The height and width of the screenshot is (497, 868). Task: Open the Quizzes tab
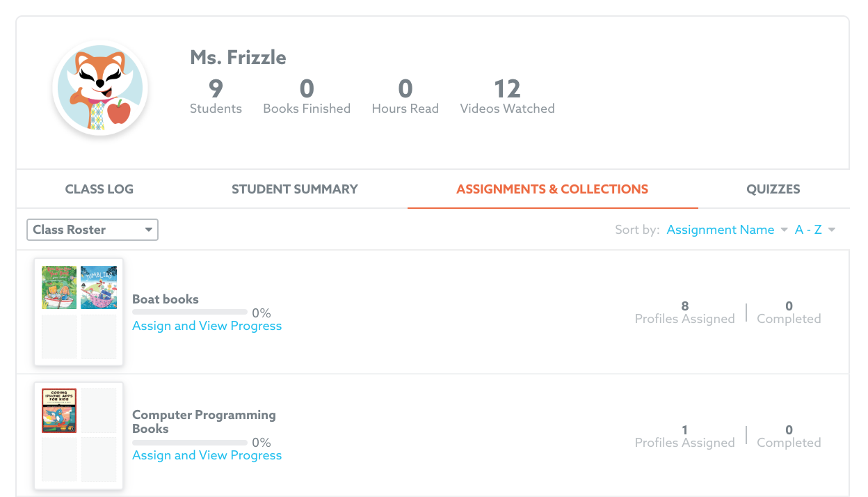(x=773, y=189)
